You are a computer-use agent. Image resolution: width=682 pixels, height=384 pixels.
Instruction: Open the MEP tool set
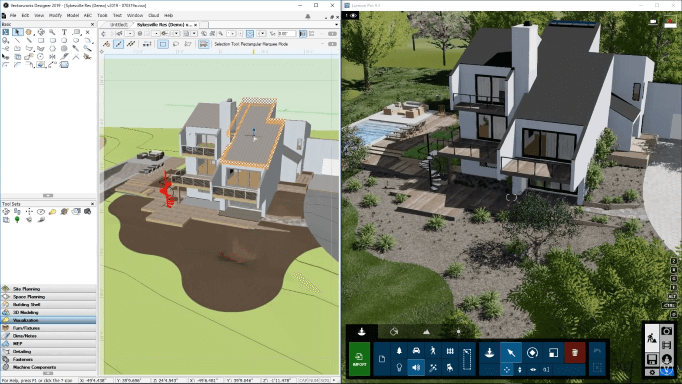click(x=48, y=344)
